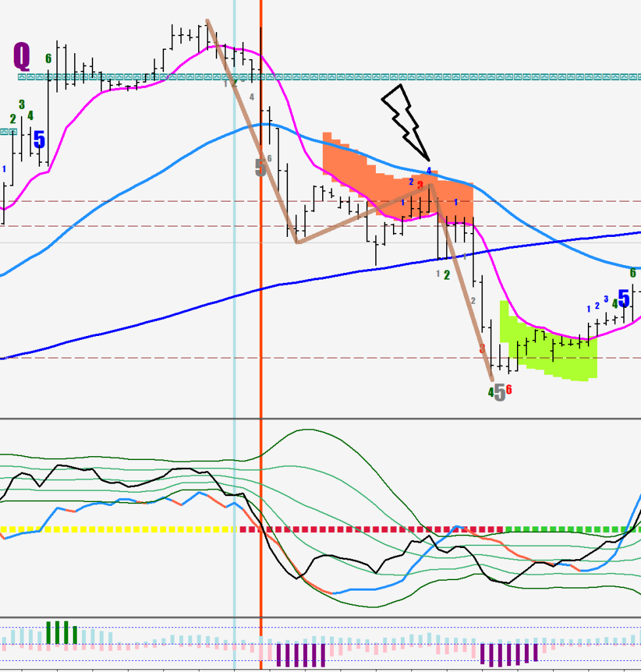The width and height of the screenshot is (641, 672).
Task: Click the large blue 5 below the Q label
Action: 39,140
